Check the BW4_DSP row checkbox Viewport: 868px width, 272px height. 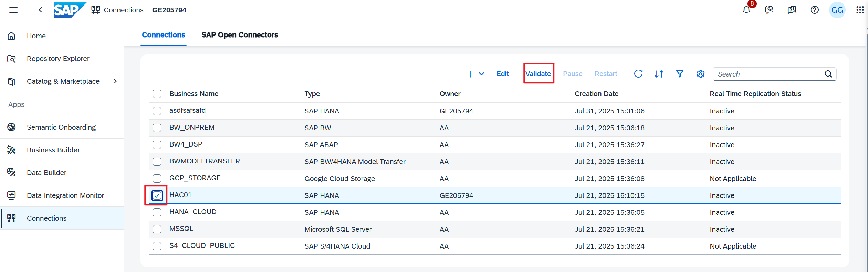click(157, 145)
